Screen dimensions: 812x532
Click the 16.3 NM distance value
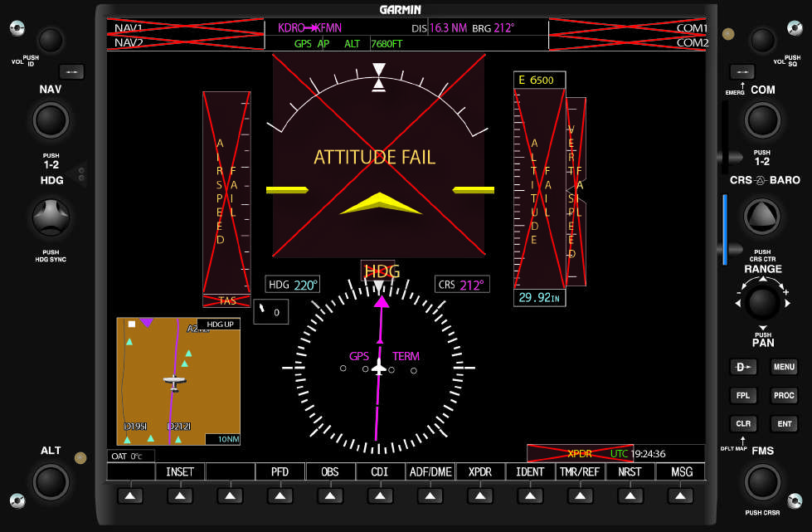pyautogui.click(x=448, y=28)
